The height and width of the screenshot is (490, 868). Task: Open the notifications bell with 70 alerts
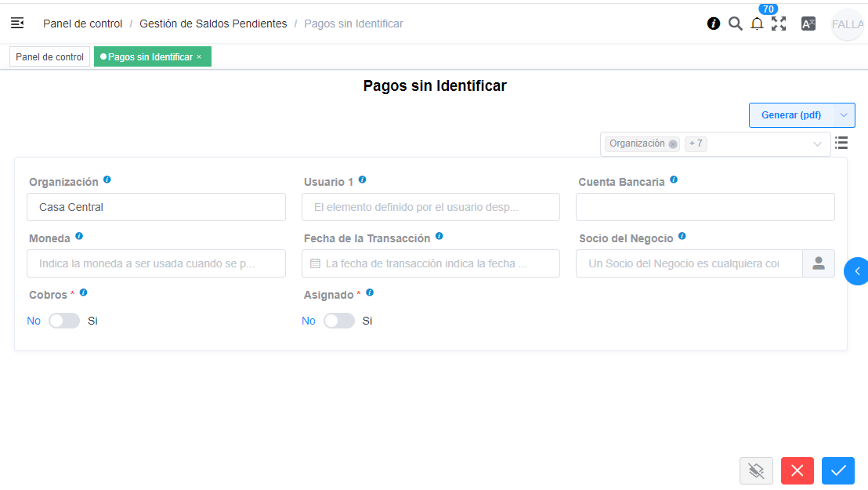(757, 24)
